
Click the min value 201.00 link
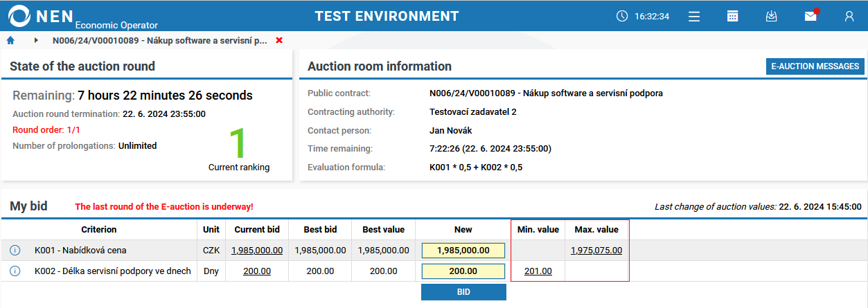pos(538,271)
